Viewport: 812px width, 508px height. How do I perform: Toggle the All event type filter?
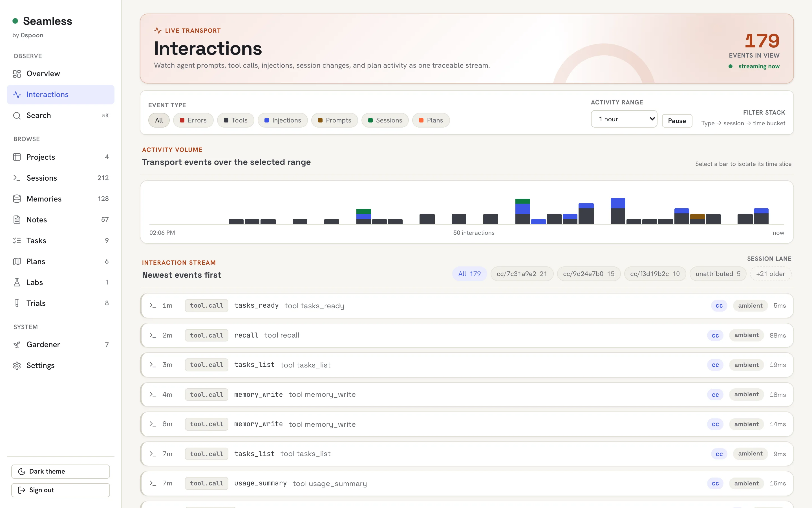tap(159, 120)
